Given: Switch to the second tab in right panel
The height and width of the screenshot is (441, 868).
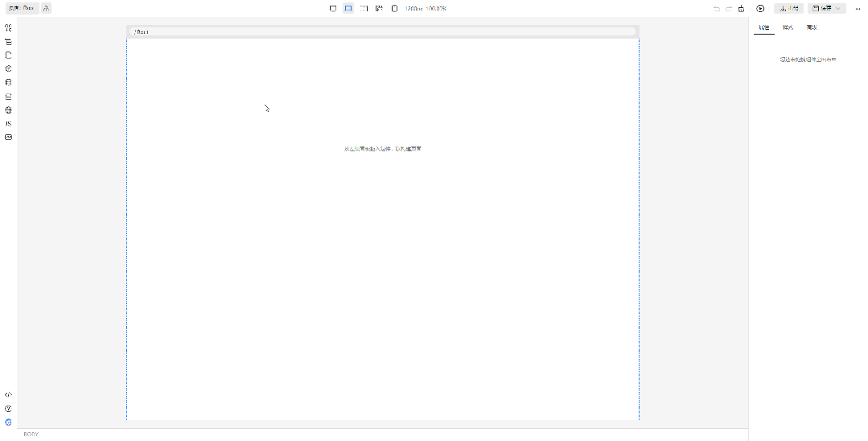Looking at the screenshot, I should (x=788, y=27).
